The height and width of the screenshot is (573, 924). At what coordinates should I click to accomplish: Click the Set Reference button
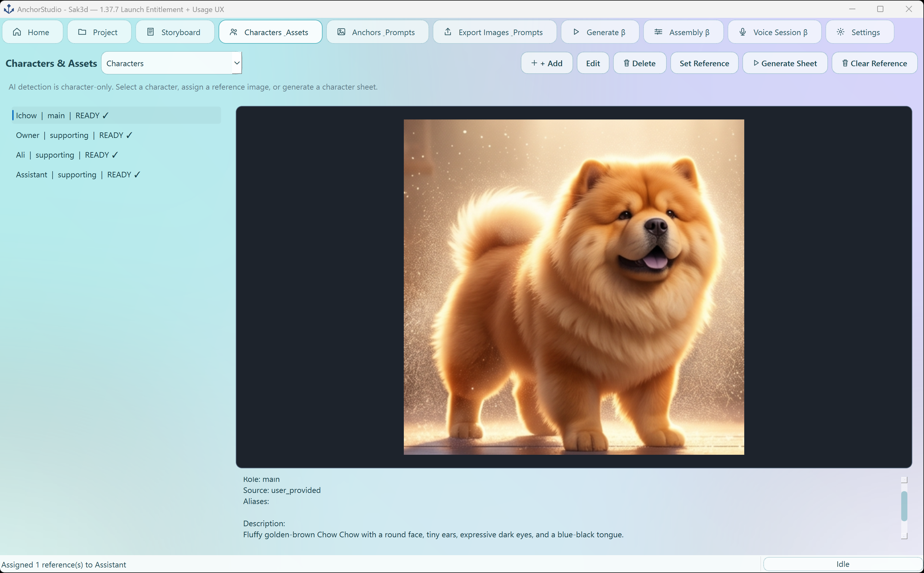click(x=704, y=63)
